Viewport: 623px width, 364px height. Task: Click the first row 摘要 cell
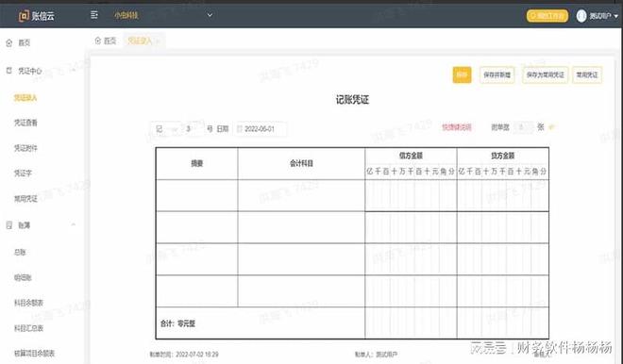tap(197, 195)
